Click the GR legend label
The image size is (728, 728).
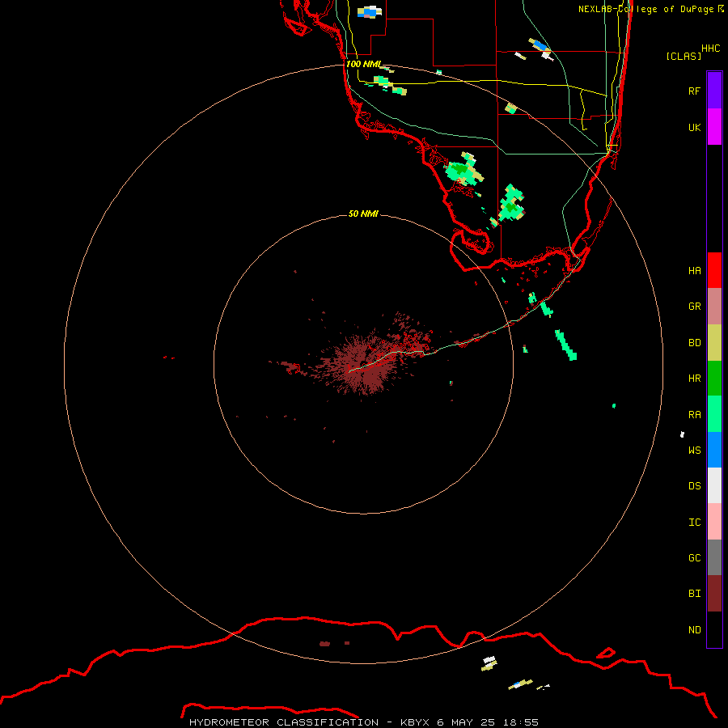point(694,307)
